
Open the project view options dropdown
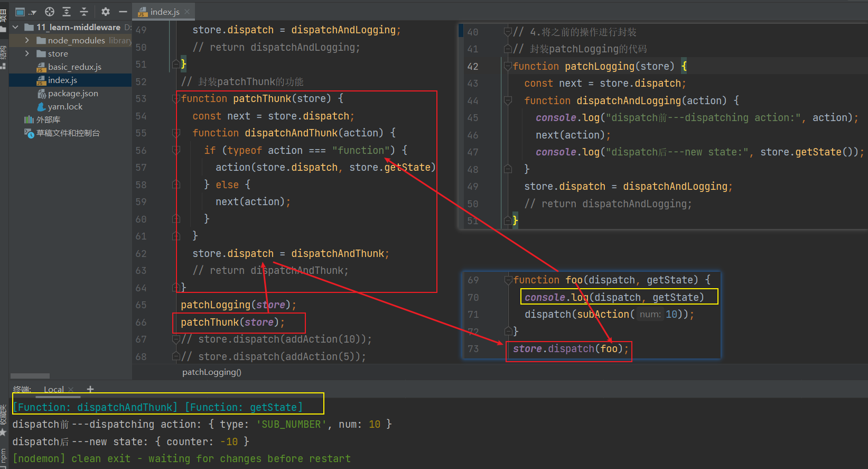(x=25, y=12)
